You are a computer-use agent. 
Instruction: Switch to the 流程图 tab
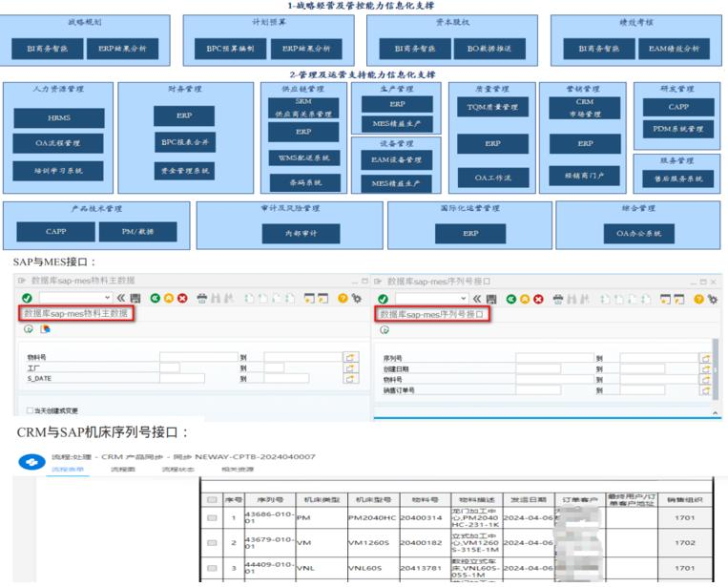[x=119, y=471]
